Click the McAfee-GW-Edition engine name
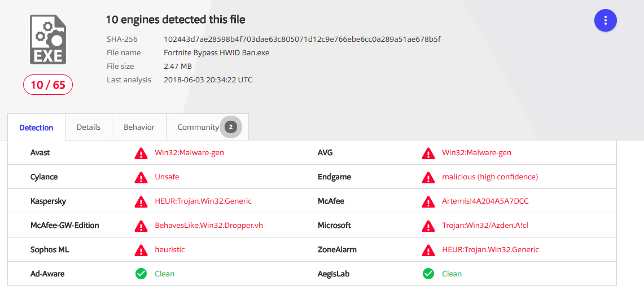This screenshot has width=644, height=286. click(x=64, y=225)
